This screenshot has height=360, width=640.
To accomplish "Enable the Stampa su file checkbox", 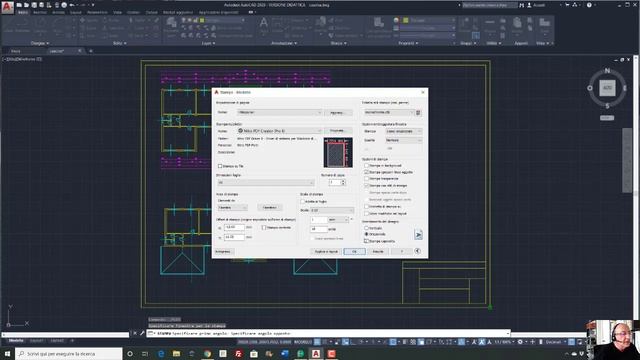I will (220, 166).
